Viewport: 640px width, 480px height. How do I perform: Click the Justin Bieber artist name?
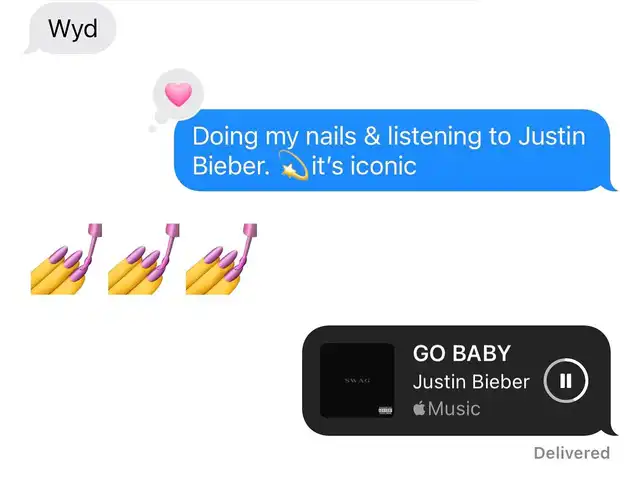point(471,382)
